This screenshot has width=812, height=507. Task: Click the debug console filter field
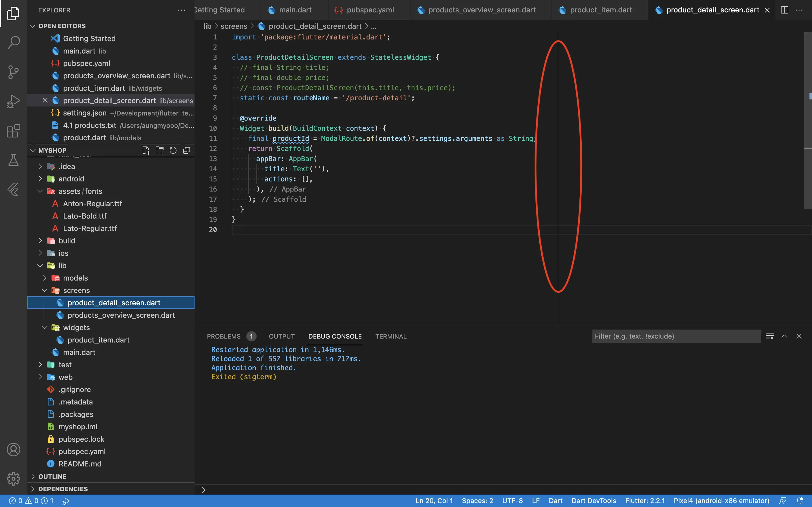tap(676, 336)
